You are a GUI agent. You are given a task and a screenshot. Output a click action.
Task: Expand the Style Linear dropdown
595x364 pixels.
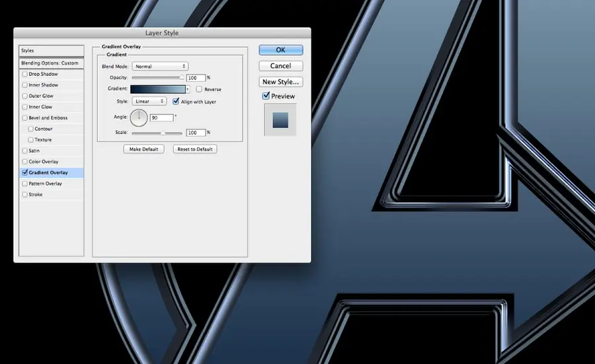click(149, 102)
